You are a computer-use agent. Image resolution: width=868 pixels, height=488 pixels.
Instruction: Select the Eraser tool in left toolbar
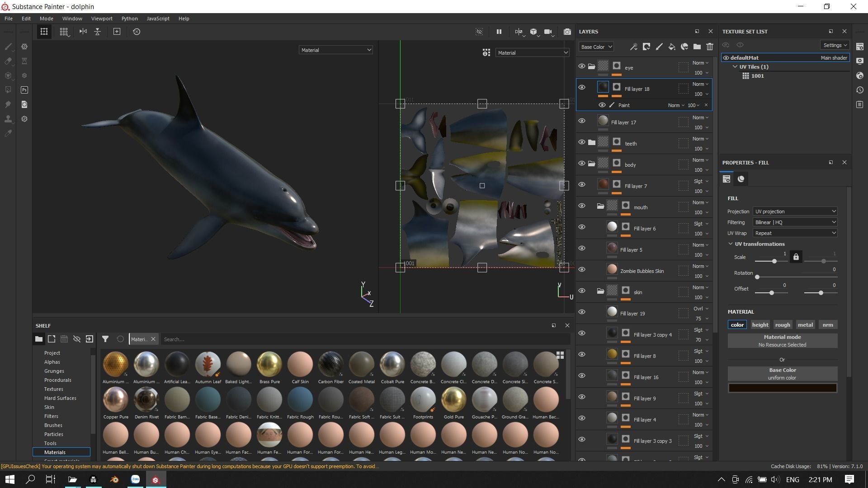coord(8,61)
